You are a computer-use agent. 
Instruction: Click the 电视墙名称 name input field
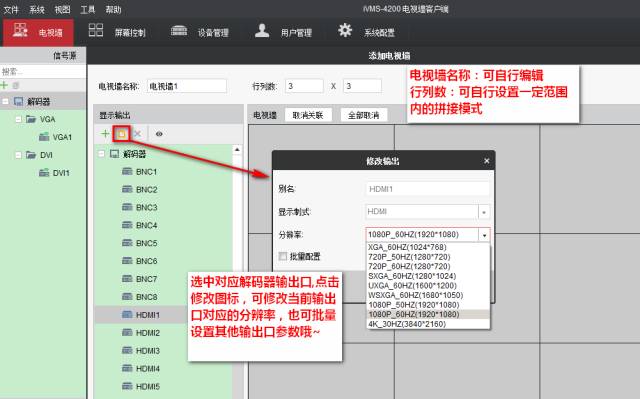[187, 86]
